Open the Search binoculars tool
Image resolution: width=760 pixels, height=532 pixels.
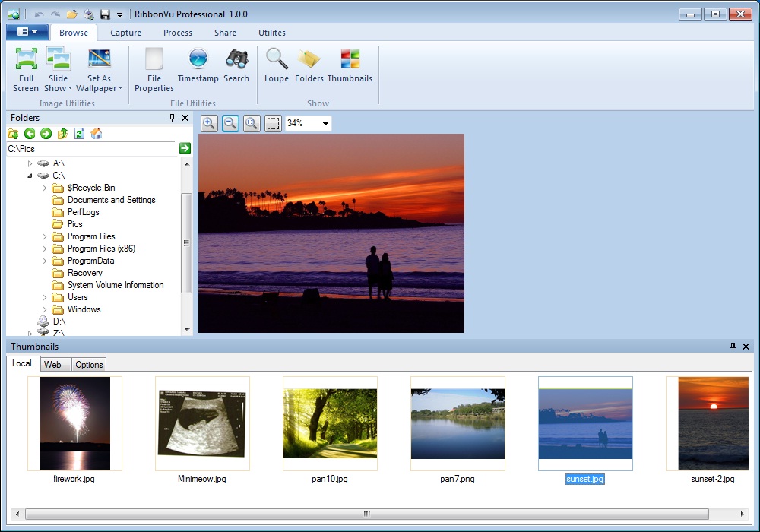236,65
